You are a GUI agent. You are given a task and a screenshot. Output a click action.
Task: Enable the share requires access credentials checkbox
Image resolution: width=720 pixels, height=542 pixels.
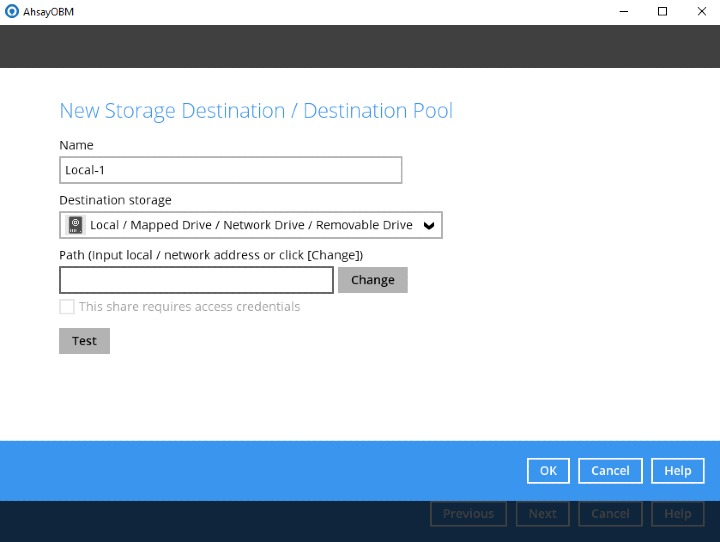67,307
